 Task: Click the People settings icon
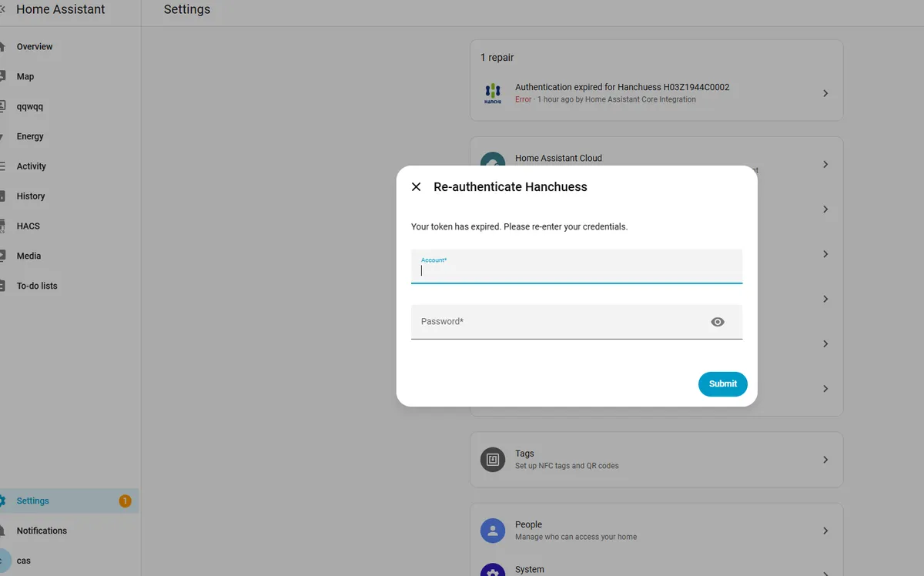[x=493, y=531]
